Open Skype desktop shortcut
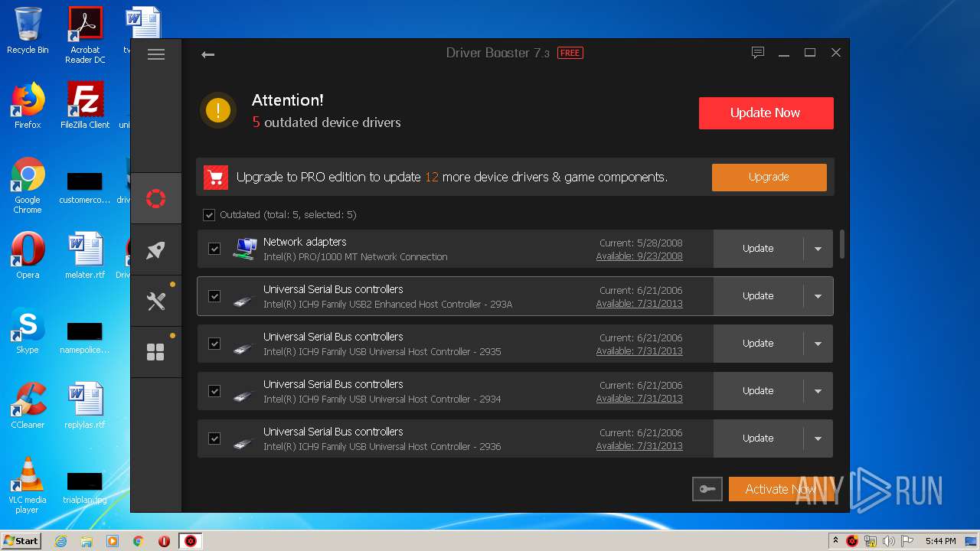Image resolution: width=980 pixels, height=551 pixels. 28,331
